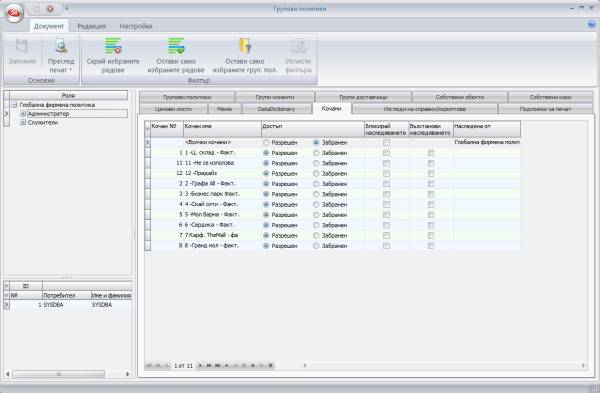
Task: Open the quick access toolbar dropdown arrow
Action: pyautogui.click(x=67, y=8)
